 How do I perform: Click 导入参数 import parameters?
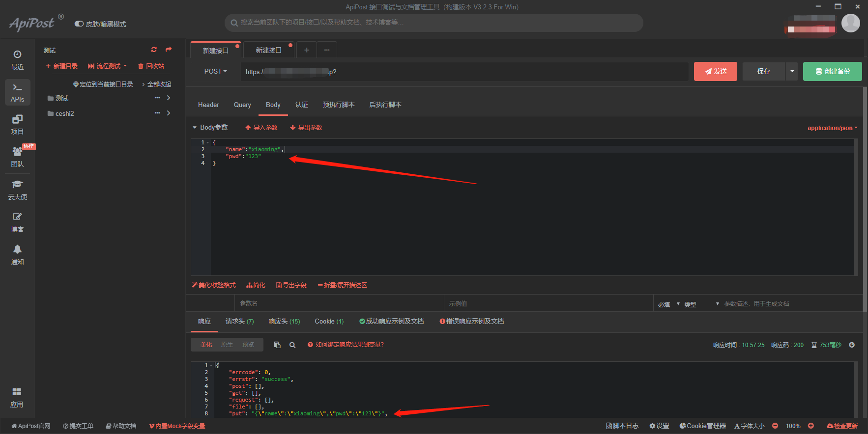coord(261,127)
